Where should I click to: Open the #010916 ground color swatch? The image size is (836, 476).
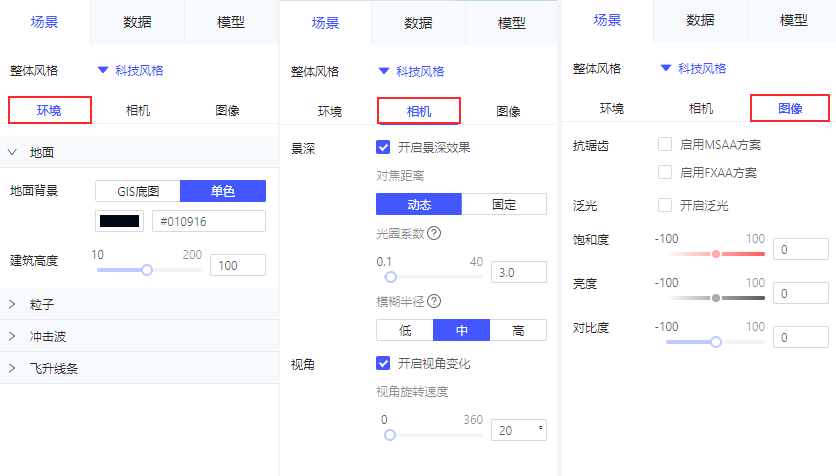point(119,221)
